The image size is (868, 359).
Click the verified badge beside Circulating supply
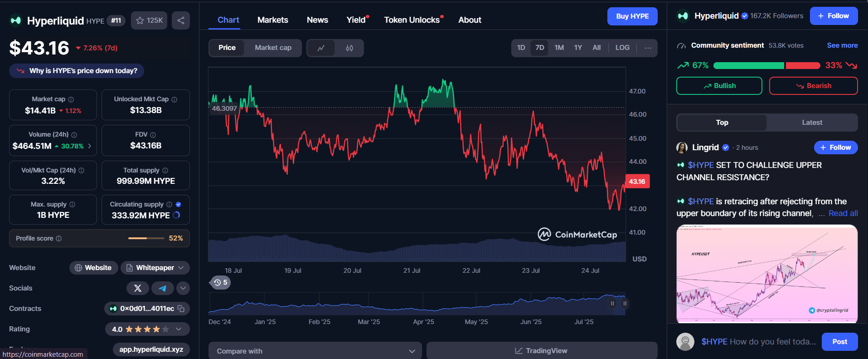click(x=178, y=204)
